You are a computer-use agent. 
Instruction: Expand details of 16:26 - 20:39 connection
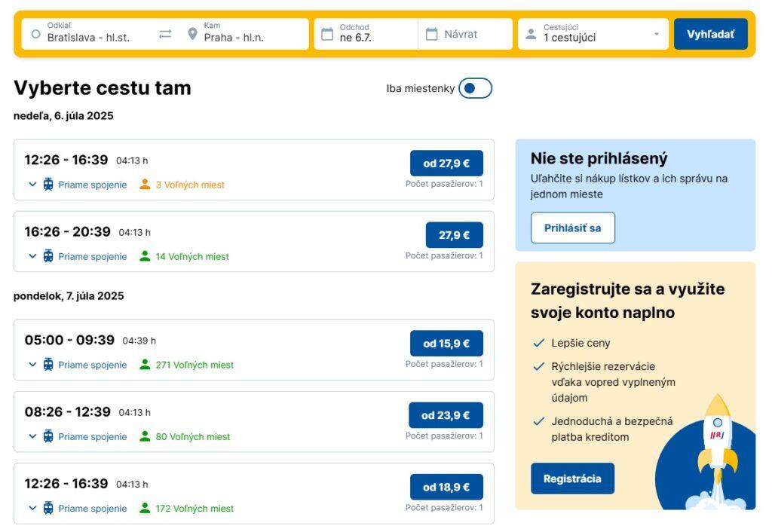(32, 256)
